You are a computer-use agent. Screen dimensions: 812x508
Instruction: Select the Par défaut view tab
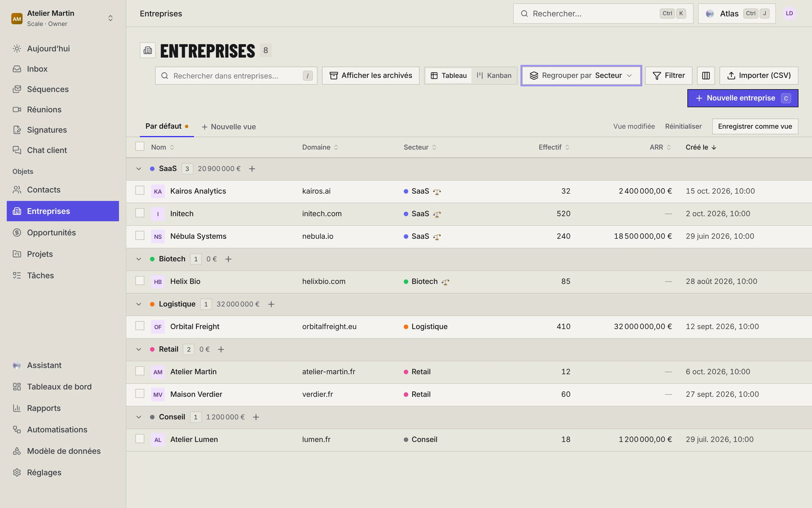pyautogui.click(x=167, y=126)
